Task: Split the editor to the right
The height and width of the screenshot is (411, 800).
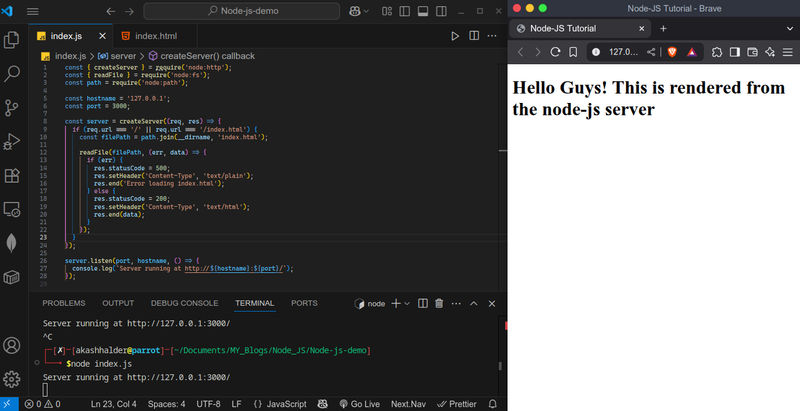Action: click(474, 36)
